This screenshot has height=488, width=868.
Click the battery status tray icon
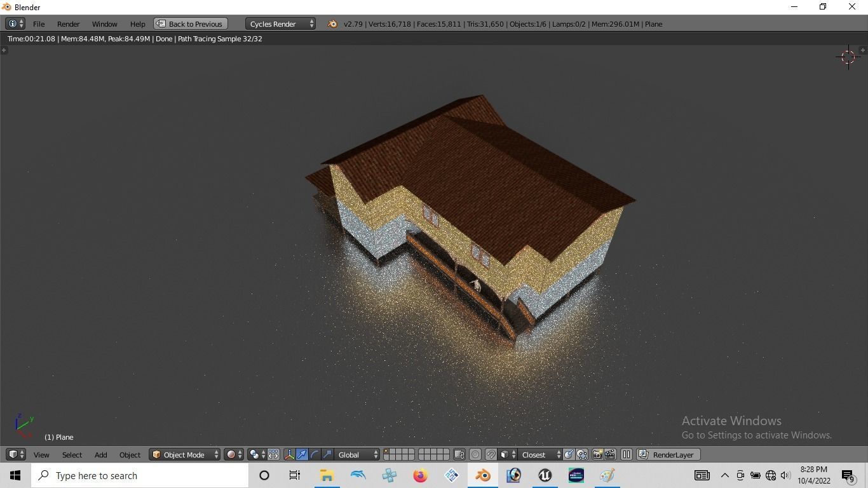pyautogui.click(x=756, y=475)
